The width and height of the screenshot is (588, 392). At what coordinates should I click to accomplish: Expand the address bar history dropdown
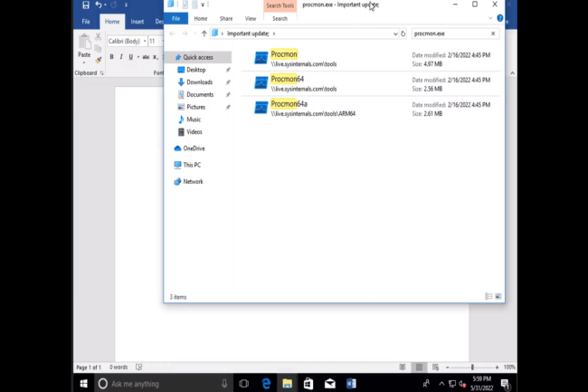pyautogui.click(x=395, y=33)
